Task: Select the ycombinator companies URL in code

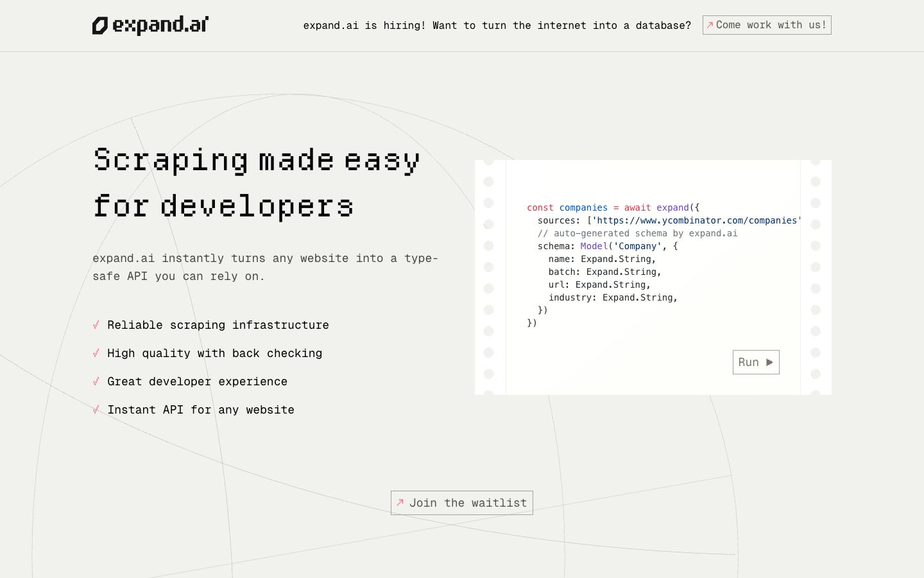Action: [x=696, y=220]
